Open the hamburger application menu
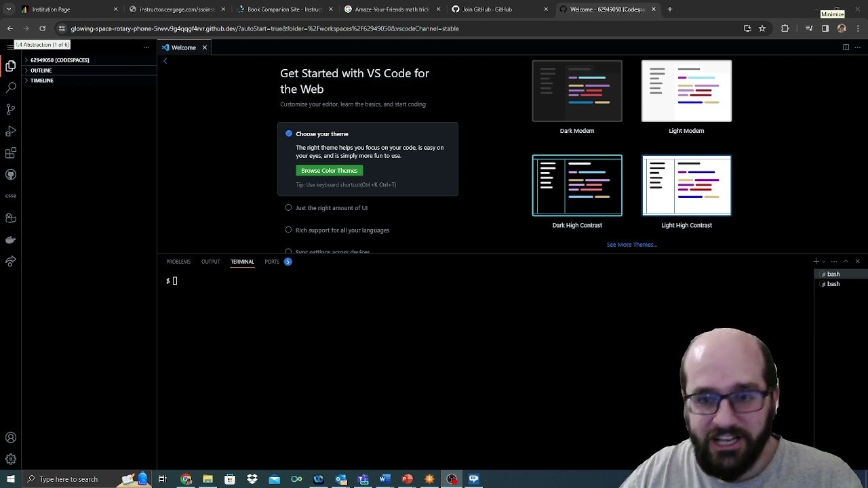 [9, 47]
